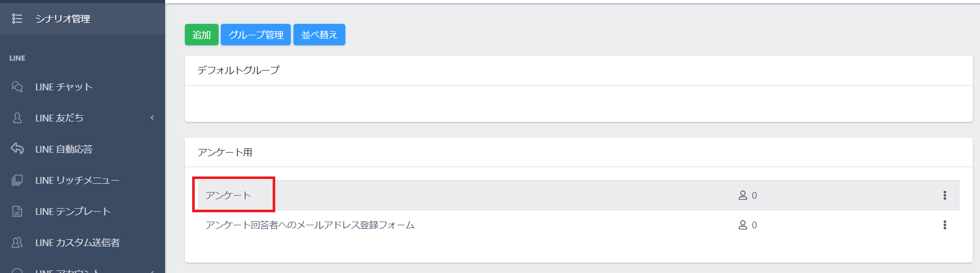Expand the LINE 友だち submenu chevron

point(152,118)
